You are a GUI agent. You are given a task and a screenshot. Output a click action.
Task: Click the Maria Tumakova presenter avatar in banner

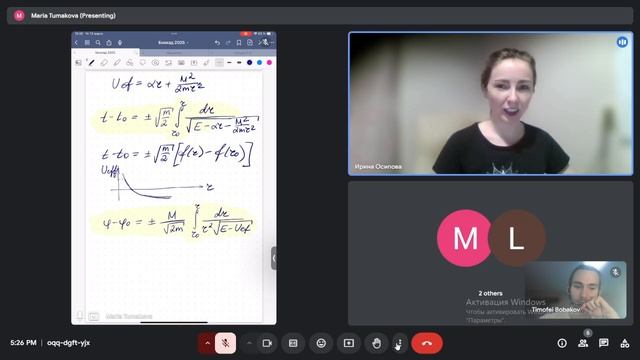tap(19, 16)
